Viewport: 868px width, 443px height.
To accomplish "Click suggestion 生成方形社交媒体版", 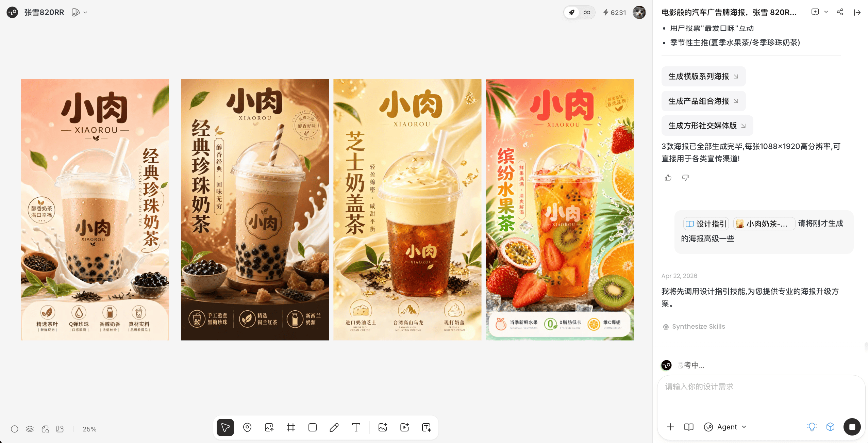I will click(x=707, y=126).
